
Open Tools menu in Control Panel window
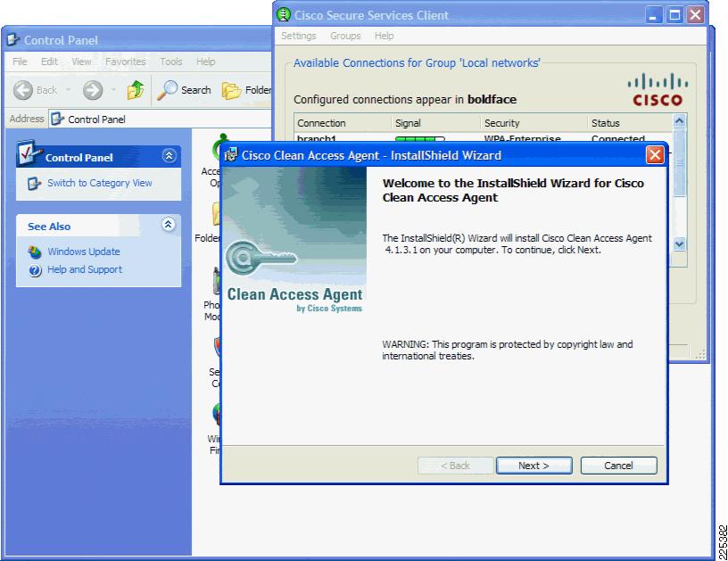pos(171,62)
